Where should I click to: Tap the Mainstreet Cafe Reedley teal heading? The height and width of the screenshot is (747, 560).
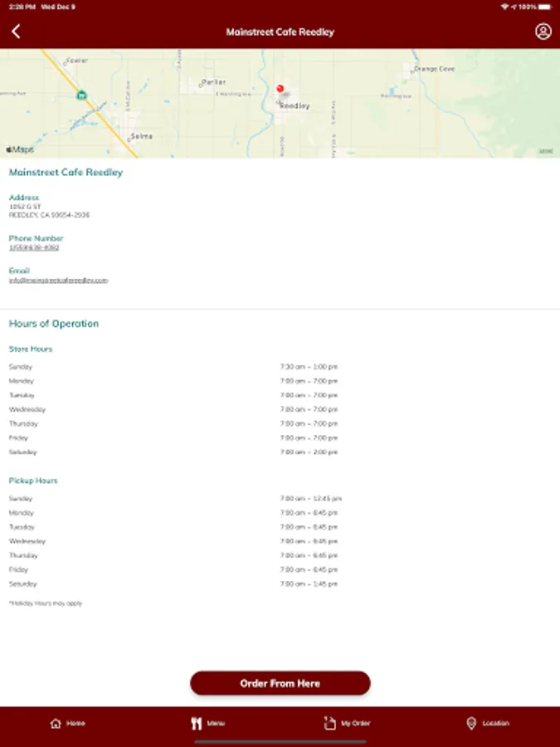[66, 173]
